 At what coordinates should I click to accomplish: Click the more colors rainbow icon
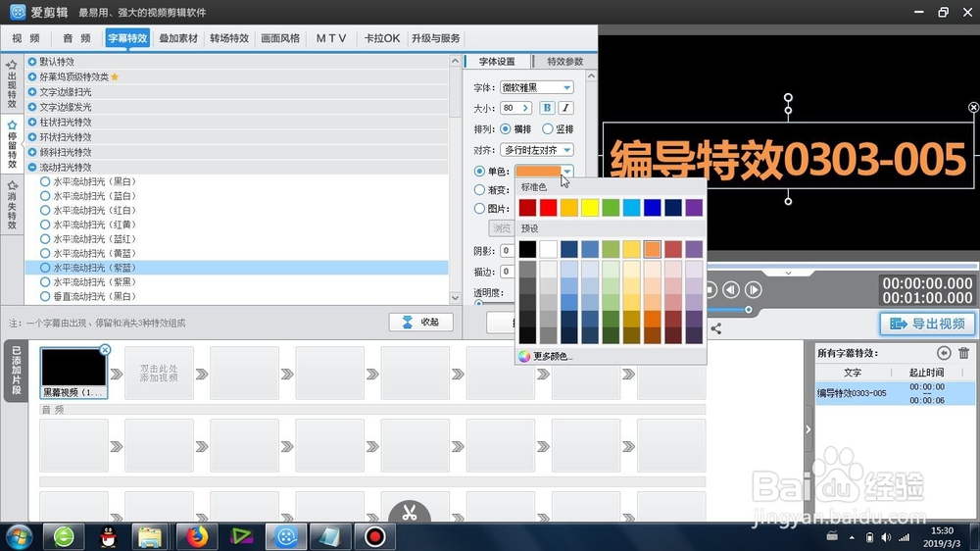click(523, 356)
